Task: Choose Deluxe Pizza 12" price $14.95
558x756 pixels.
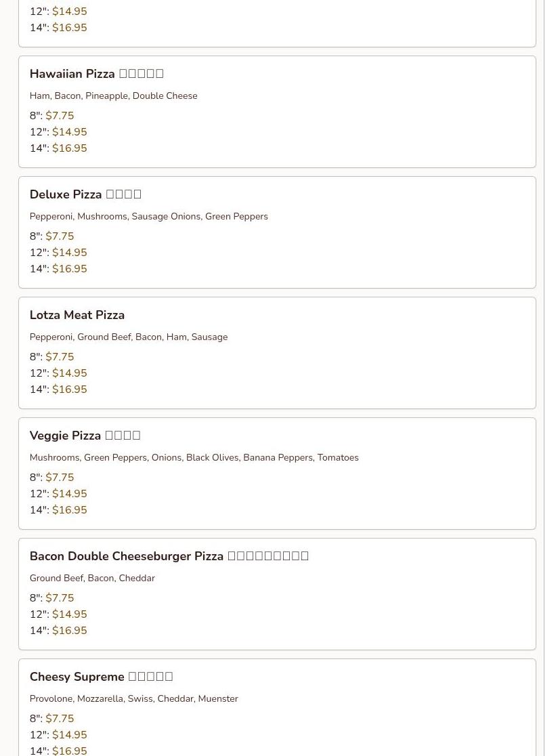Action: [x=69, y=253]
